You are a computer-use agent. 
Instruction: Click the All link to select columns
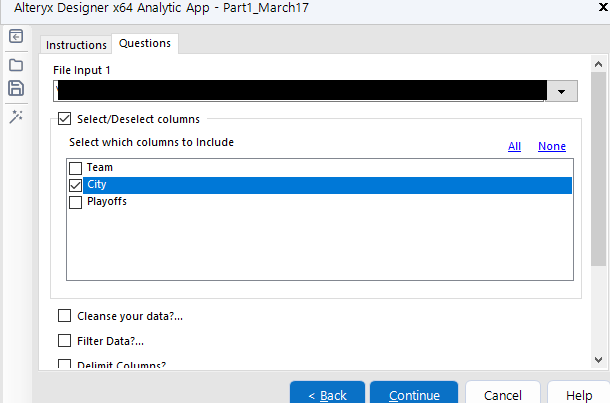(514, 146)
